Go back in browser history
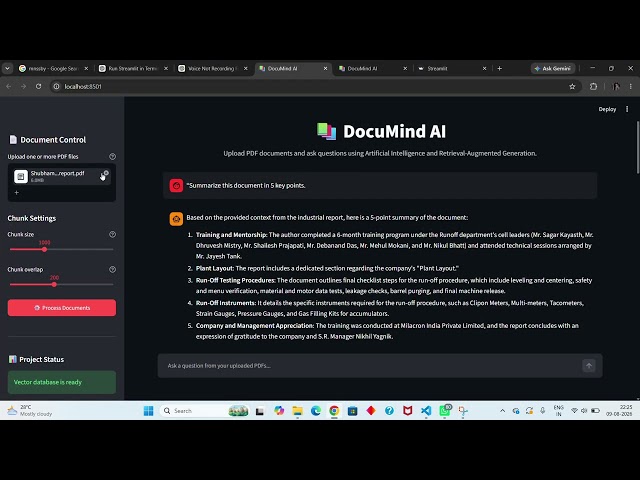 pyautogui.click(x=9, y=87)
